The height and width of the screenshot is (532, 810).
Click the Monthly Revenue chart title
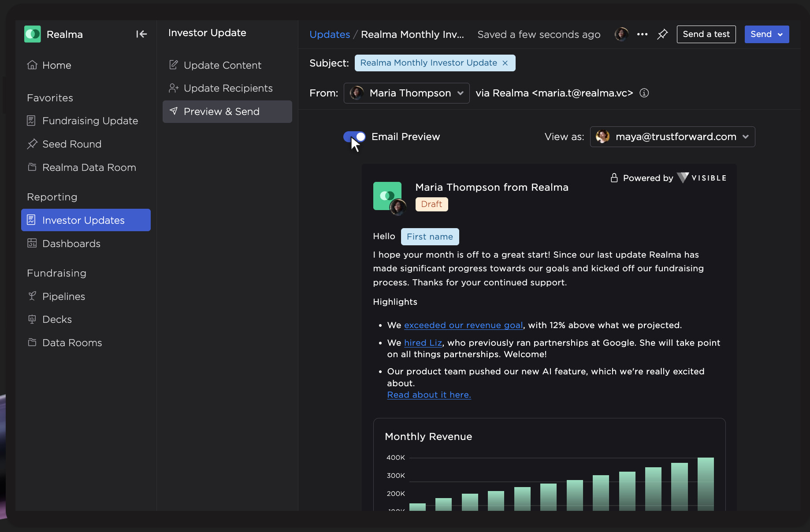click(x=428, y=436)
